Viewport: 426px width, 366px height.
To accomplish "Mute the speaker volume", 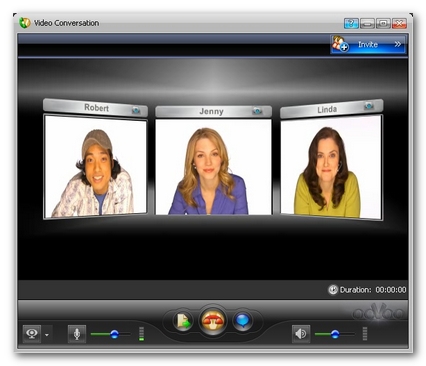I will (301, 334).
